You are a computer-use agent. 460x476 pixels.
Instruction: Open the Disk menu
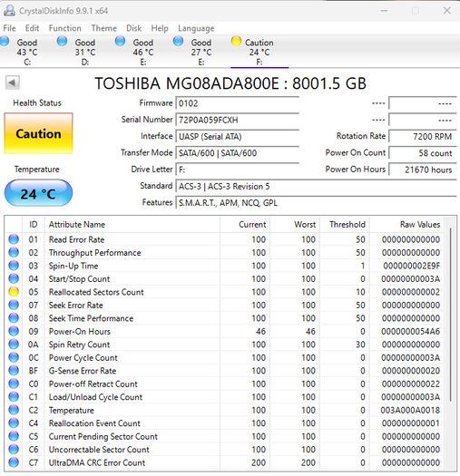(134, 28)
